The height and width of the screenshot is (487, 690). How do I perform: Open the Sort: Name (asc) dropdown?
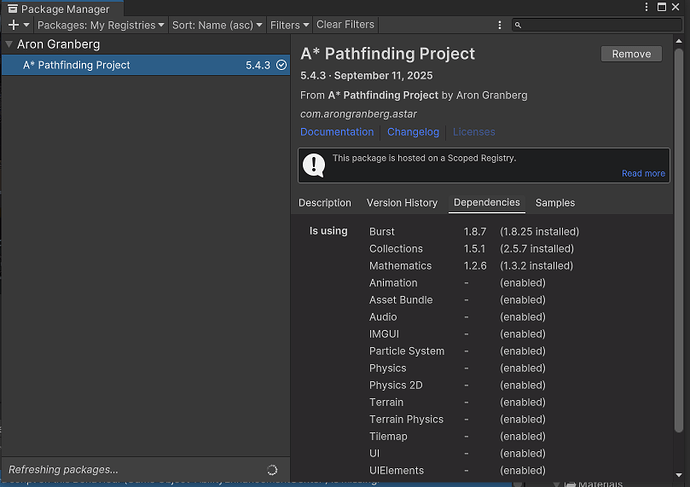(x=217, y=24)
